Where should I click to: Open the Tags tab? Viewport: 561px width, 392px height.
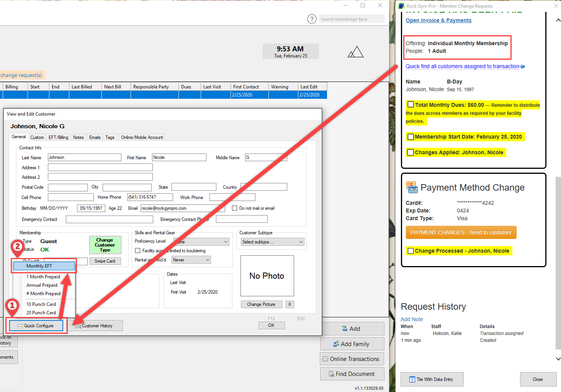tap(110, 137)
